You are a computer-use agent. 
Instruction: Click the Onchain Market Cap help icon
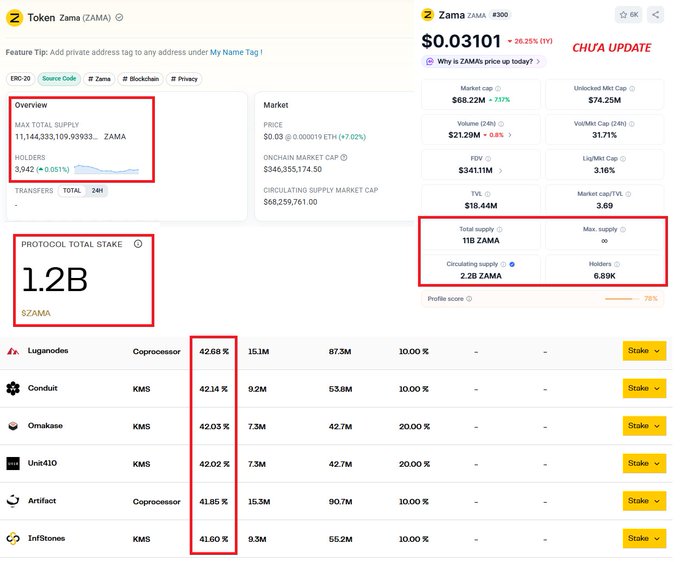click(x=344, y=157)
